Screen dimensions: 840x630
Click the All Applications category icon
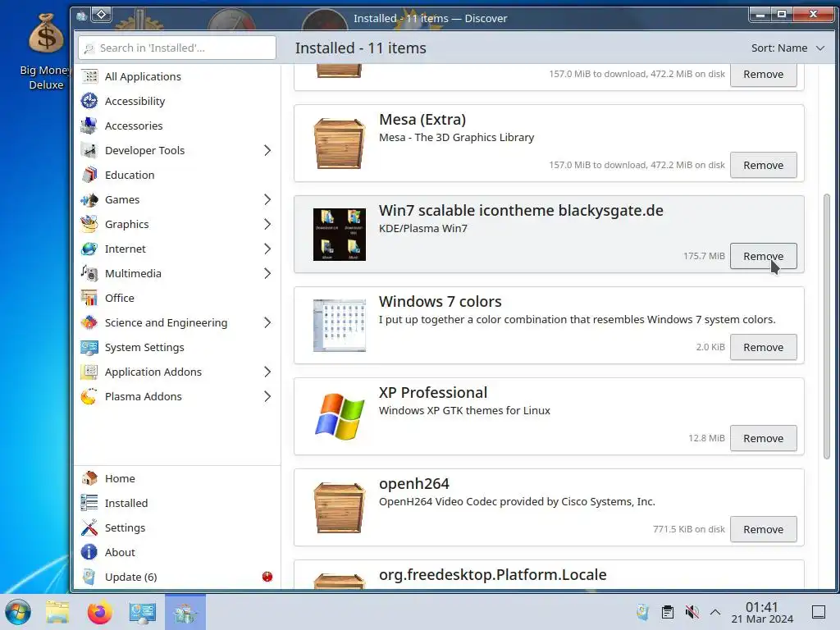(89, 76)
